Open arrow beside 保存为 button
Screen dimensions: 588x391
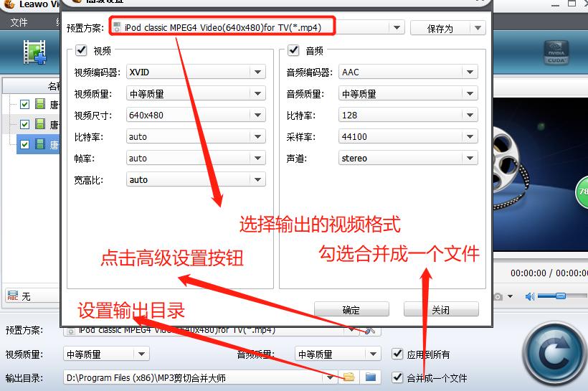click(478, 28)
